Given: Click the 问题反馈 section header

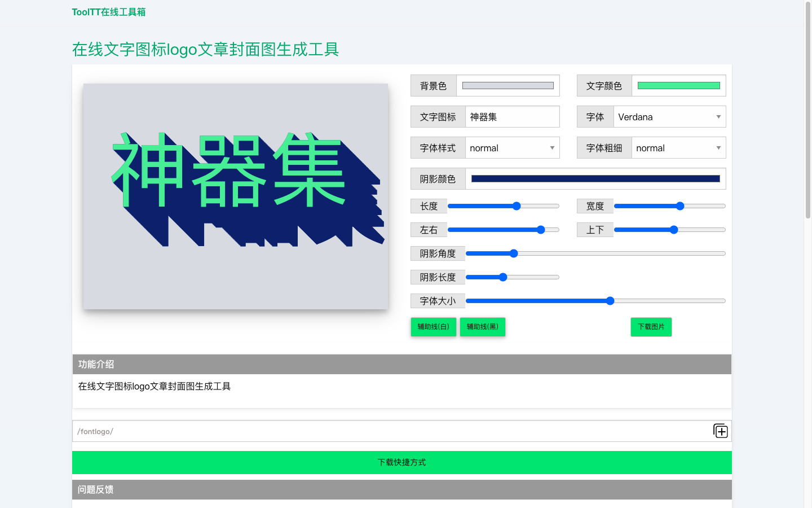Looking at the screenshot, I should point(95,489).
